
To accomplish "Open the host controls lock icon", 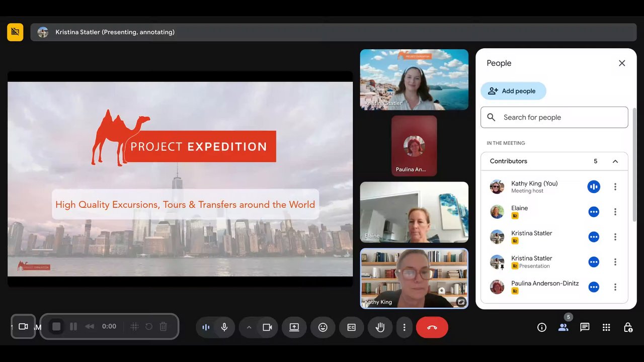I will pyautogui.click(x=628, y=327).
